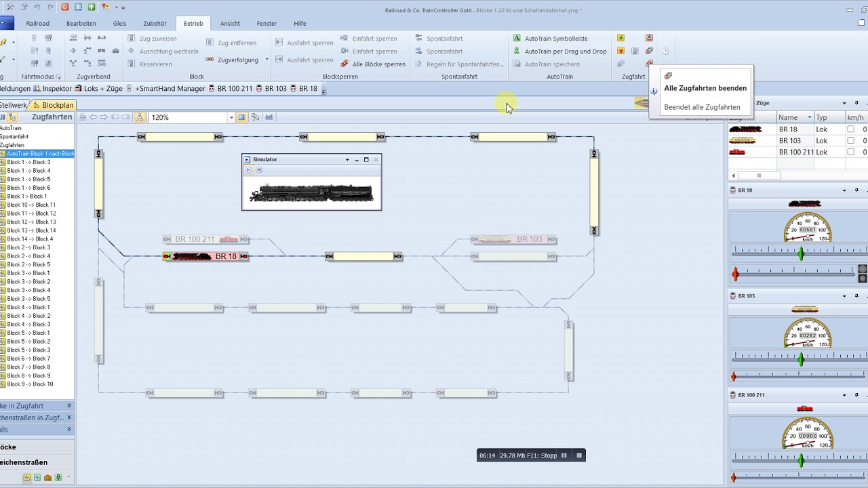This screenshot has height=488, width=868.
Task: Open the Bearbeiten ribbon tab
Action: pyautogui.click(x=81, y=23)
